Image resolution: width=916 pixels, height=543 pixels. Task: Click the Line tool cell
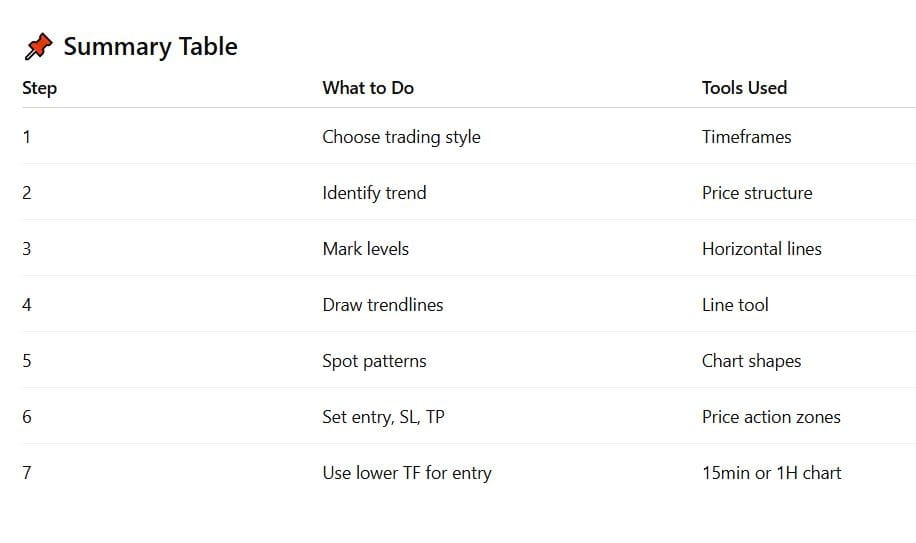pyautogui.click(x=735, y=305)
